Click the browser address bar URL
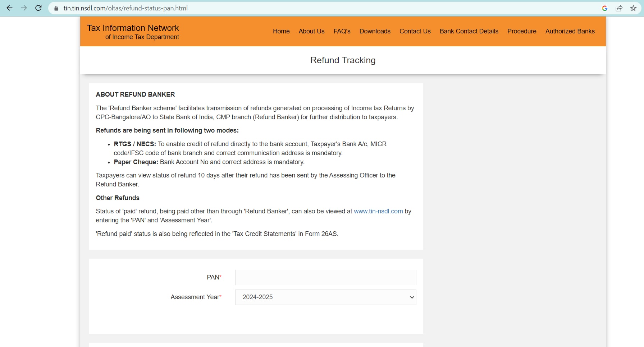This screenshot has width=644, height=347. pos(125,8)
